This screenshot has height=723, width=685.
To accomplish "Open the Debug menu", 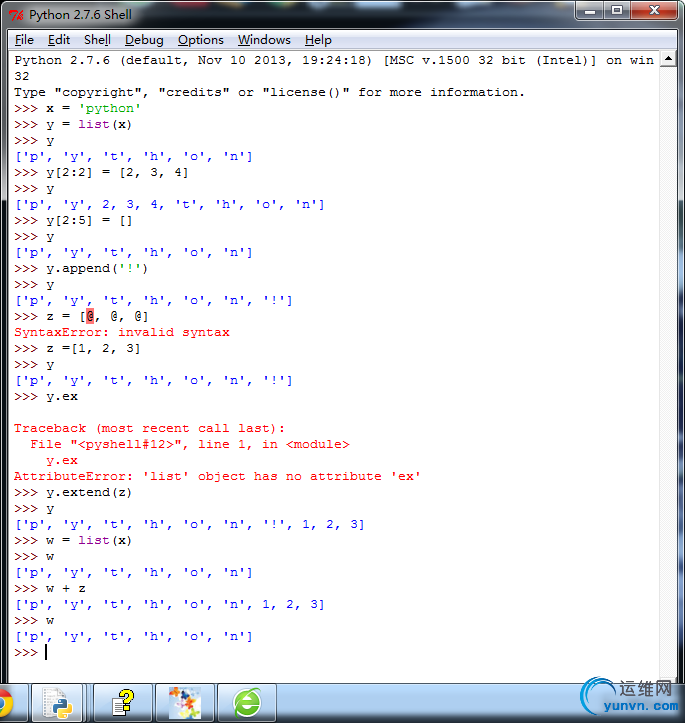I will point(144,40).
